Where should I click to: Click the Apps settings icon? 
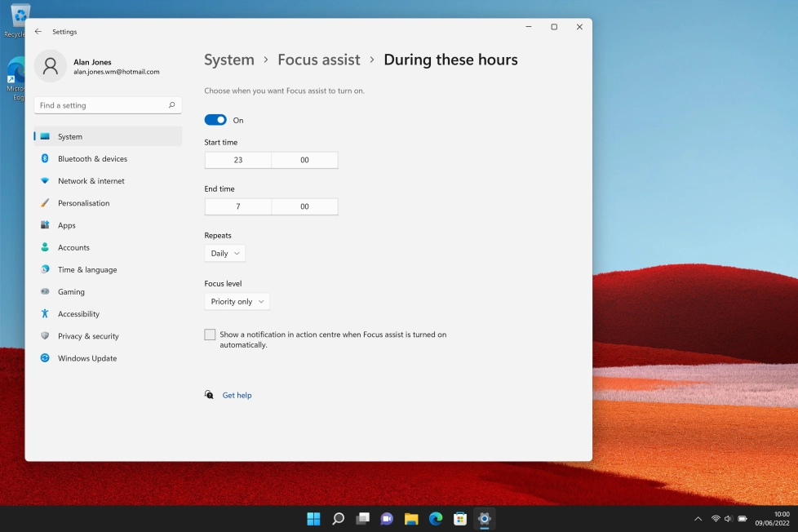pos(45,225)
